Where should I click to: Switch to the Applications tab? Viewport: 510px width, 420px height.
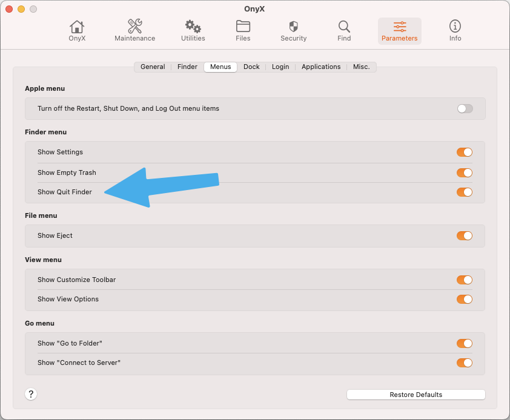(x=321, y=67)
